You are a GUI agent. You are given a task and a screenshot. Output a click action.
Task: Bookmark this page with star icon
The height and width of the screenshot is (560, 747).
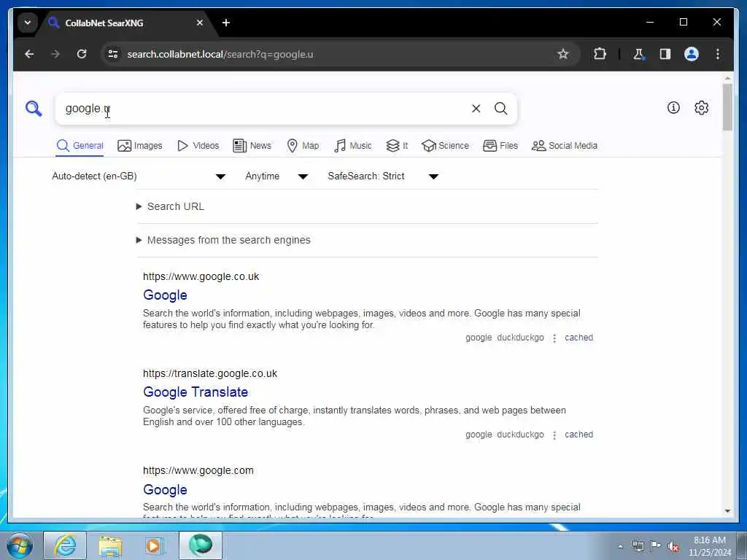pyautogui.click(x=563, y=54)
